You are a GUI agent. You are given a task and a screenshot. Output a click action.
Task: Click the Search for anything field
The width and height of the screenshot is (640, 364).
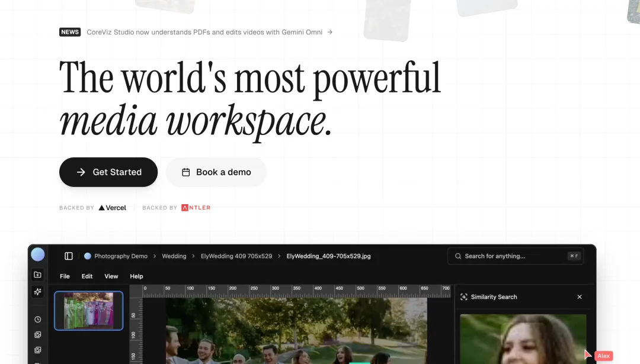516,256
